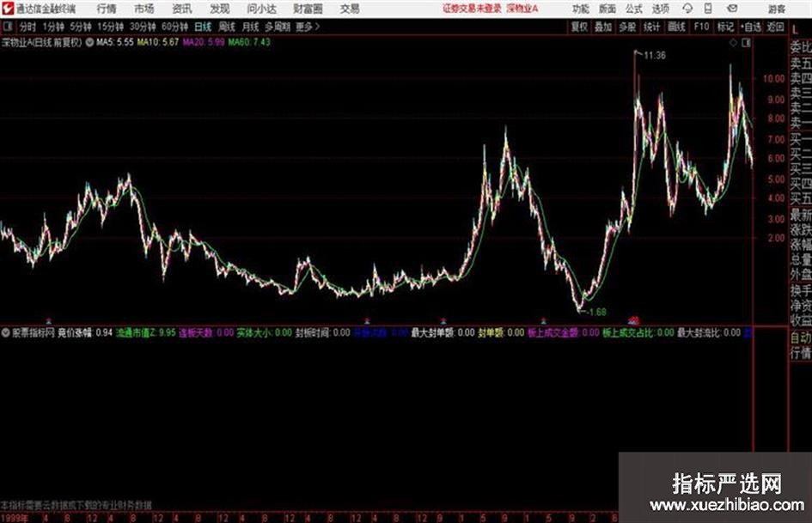Click the 11.36 high price marker
The image size is (812, 523).
coord(655,56)
